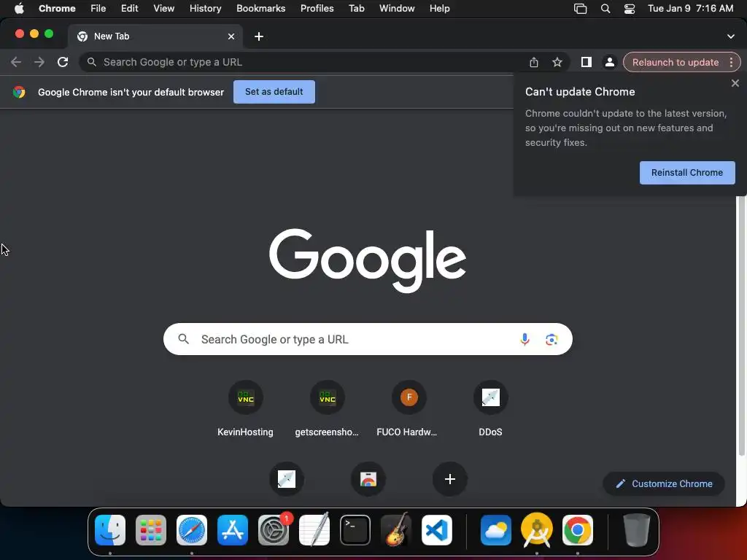
Task: Open Android Studio from the Dock
Action: tap(536, 530)
